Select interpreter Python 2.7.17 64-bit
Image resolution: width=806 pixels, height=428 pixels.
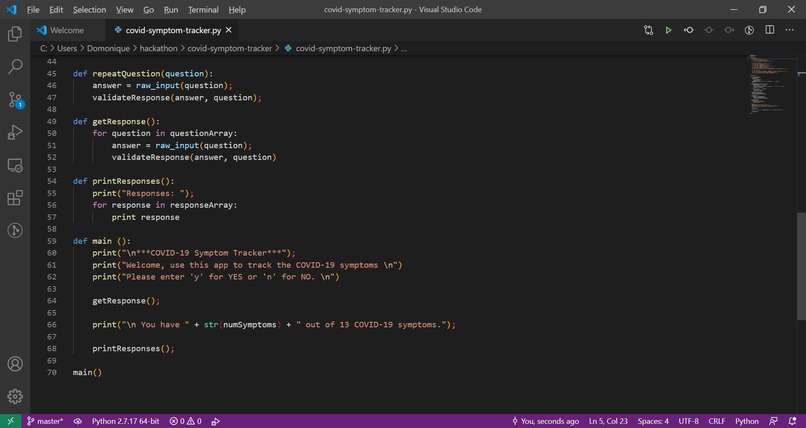pyautogui.click(x=125, y=421)
